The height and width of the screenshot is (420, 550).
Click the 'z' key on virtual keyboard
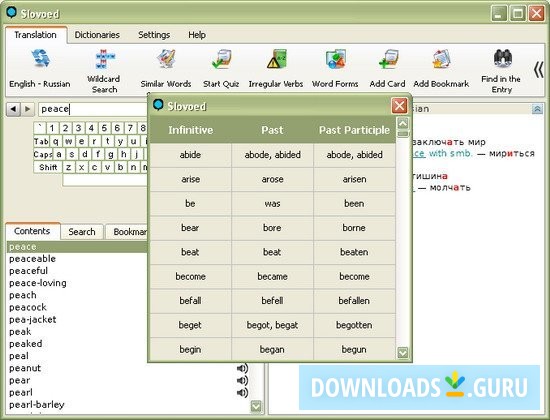(x=69, y=167)
